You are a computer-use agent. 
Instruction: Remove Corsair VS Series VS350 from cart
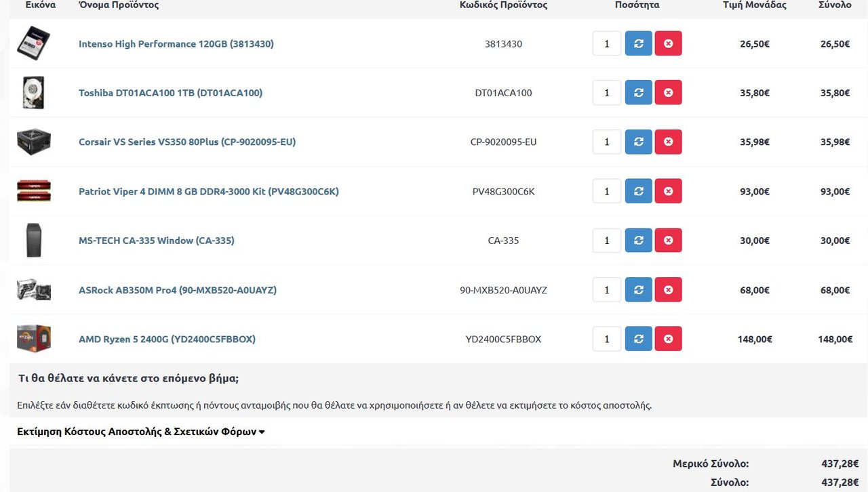(x=669, y=142)
